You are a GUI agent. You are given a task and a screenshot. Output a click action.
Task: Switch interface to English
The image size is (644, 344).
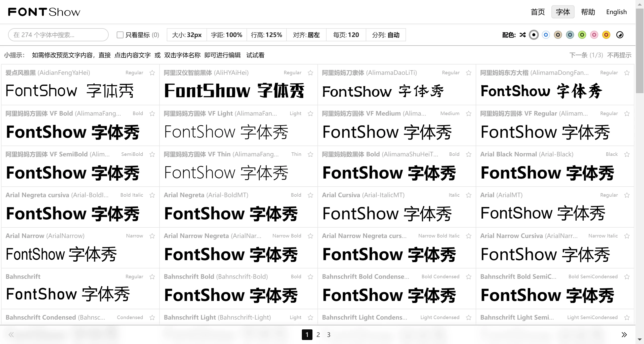(616, 12)
